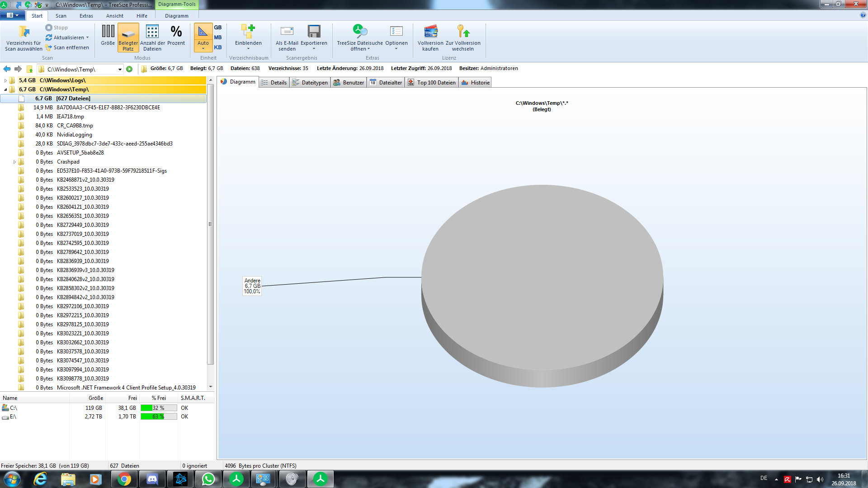
Task: Open the Extras ribbon tab
Action: click(86, 16)
